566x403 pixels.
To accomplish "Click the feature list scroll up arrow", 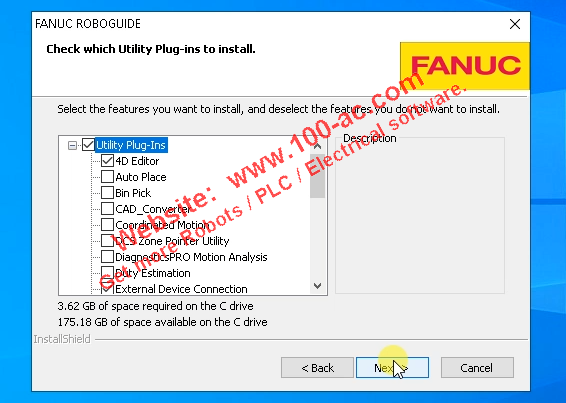I will point(317,146).
